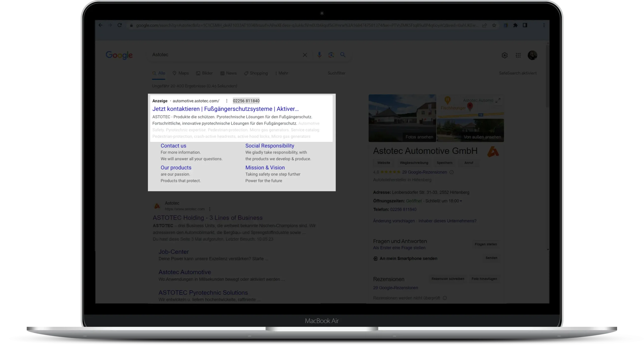Open the extensions puzzle icon

point(515,25)
